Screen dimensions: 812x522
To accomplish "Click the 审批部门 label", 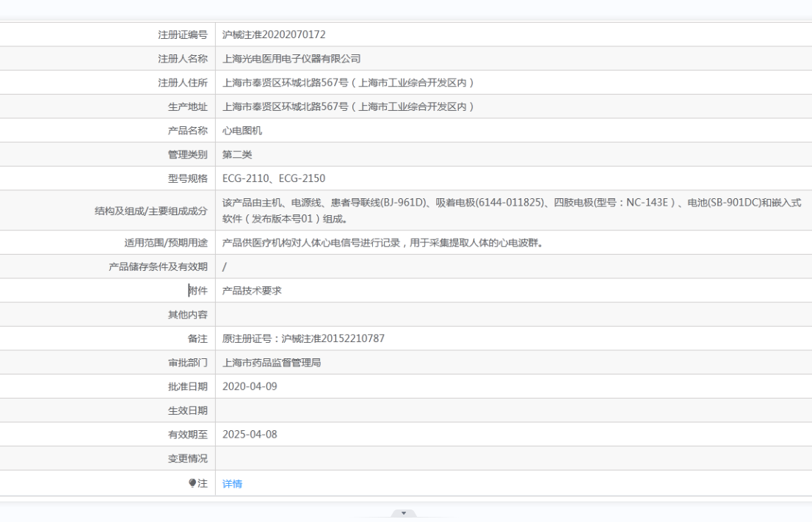I will [187, 363].
